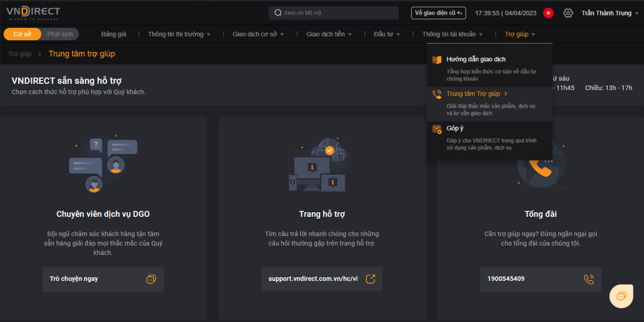Viewport: 644px width, 322px height.
Task: Click the Góp ý envelope icon
Action: coord(437,129)
